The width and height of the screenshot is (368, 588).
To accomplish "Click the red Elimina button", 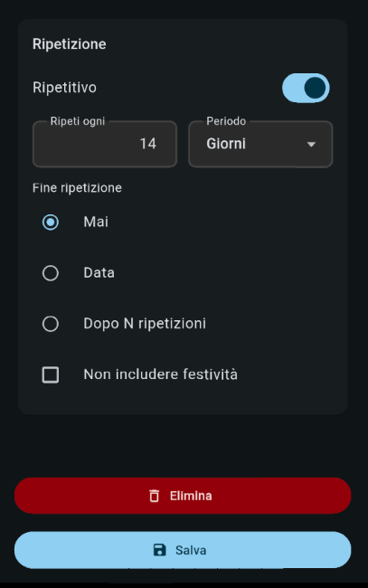I will [183, 496].
